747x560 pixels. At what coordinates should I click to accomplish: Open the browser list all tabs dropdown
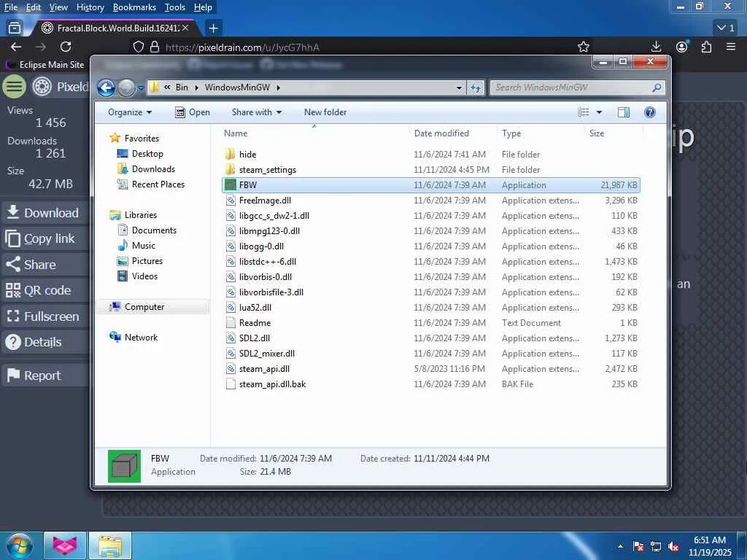726,28
